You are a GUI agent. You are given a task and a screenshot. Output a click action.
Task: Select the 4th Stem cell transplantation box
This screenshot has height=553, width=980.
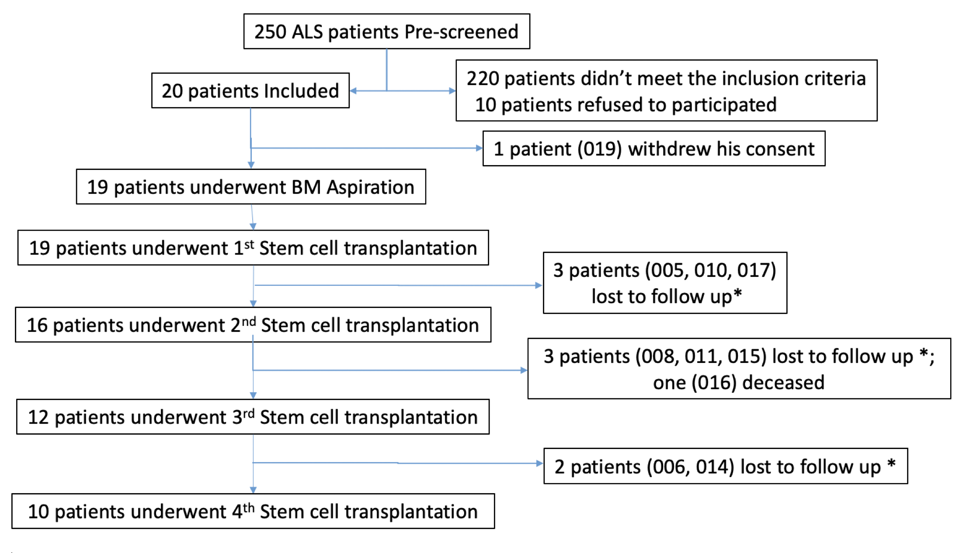(253, 512)
